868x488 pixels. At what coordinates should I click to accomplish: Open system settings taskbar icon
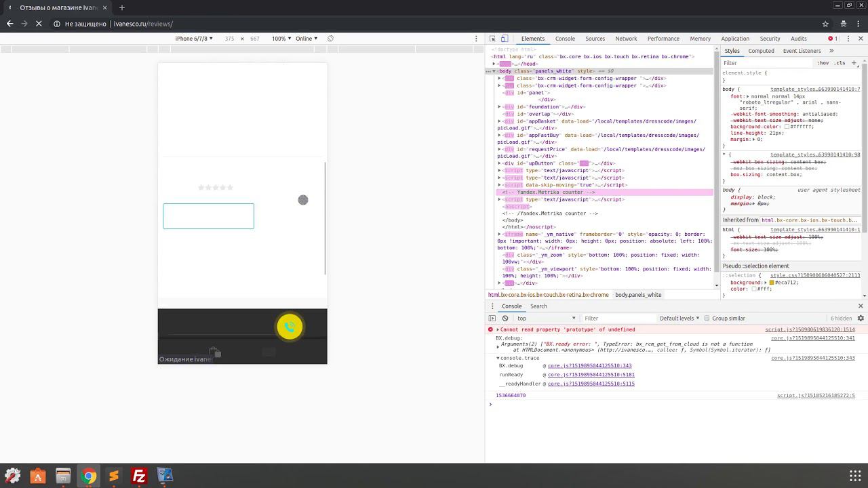[12, 476]
